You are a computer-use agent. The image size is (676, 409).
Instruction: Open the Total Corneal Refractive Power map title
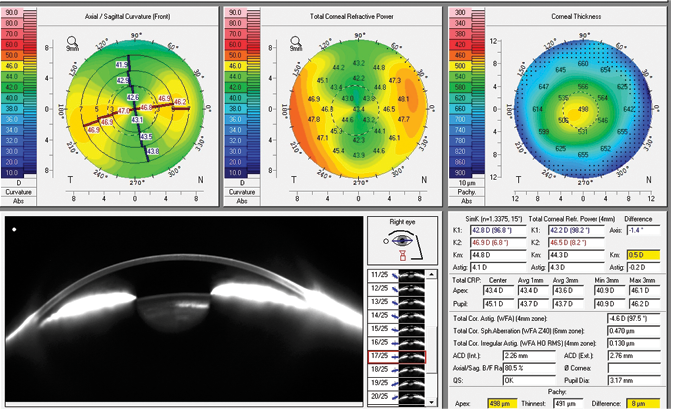click(351, 16)
